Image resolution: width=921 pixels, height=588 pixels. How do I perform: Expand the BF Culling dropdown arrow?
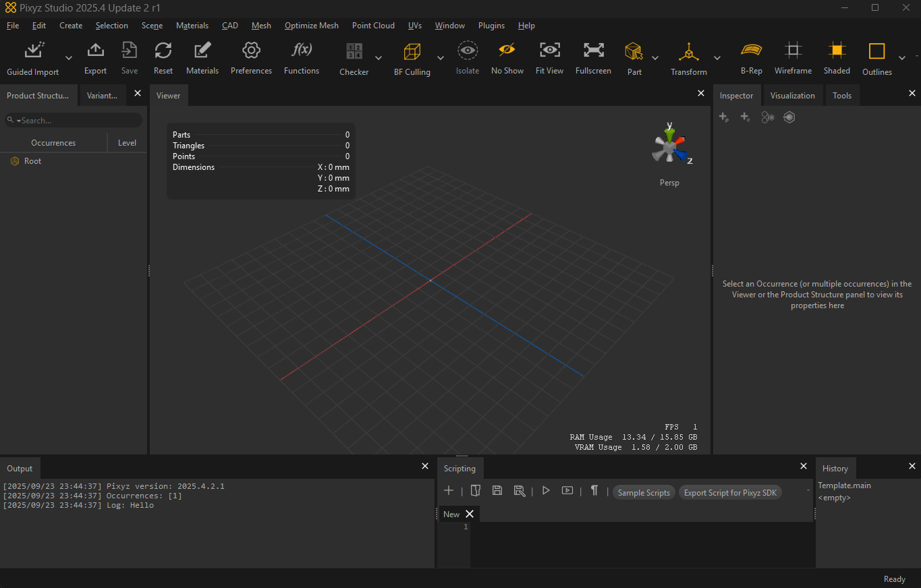coord(441,58)
